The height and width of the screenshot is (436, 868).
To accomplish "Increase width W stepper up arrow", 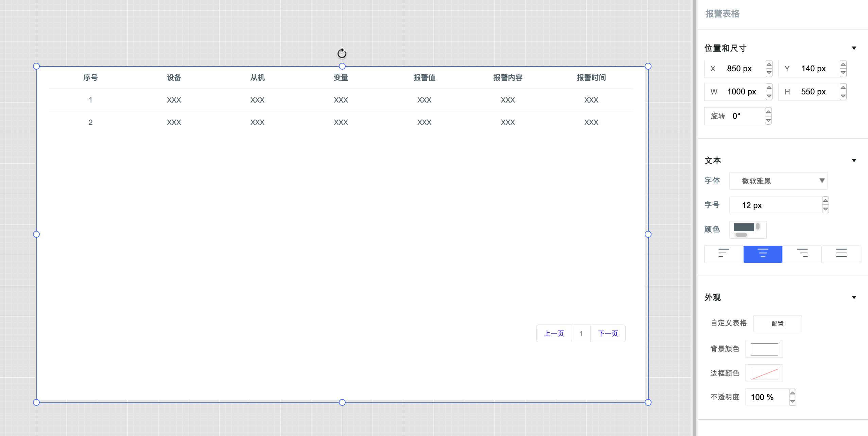I will [769, 88].
